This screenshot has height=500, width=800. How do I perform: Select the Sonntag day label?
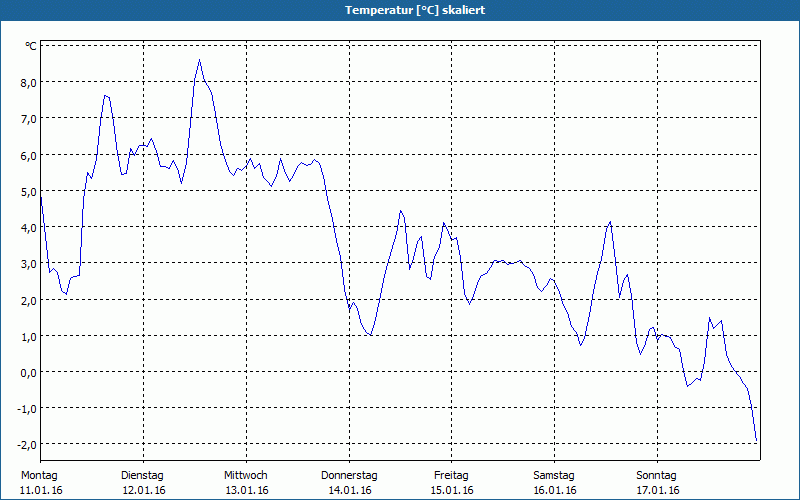tap(656, 475)
